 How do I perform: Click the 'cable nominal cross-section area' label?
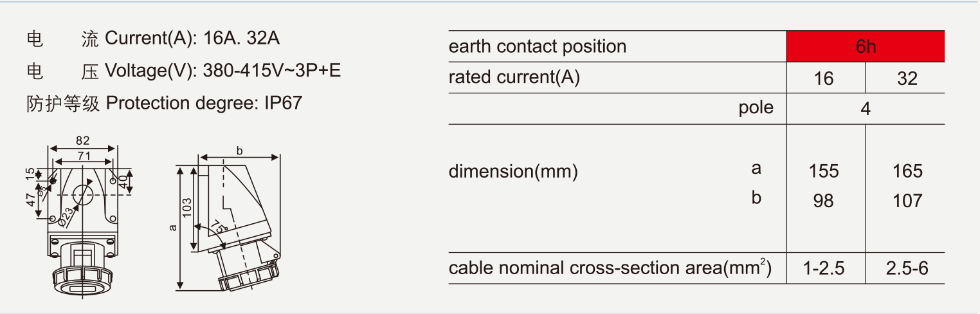(610, 268)
